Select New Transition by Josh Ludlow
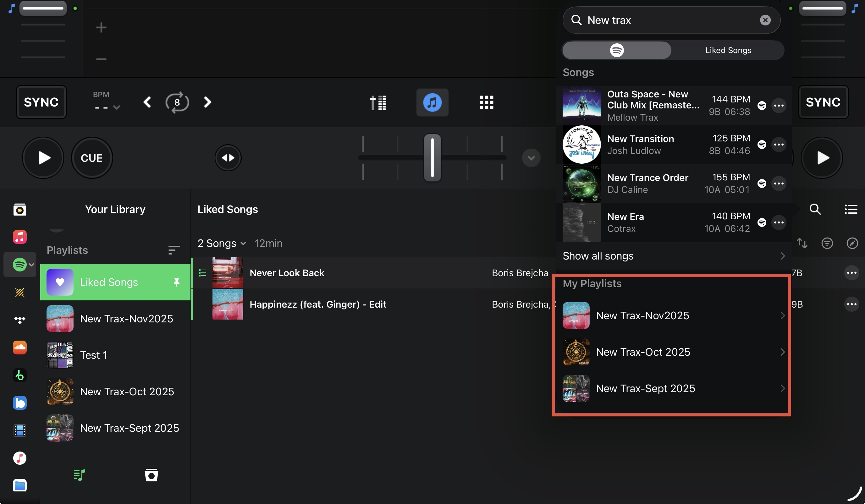Screen dimensions: 865x504 tap(652, 145)
